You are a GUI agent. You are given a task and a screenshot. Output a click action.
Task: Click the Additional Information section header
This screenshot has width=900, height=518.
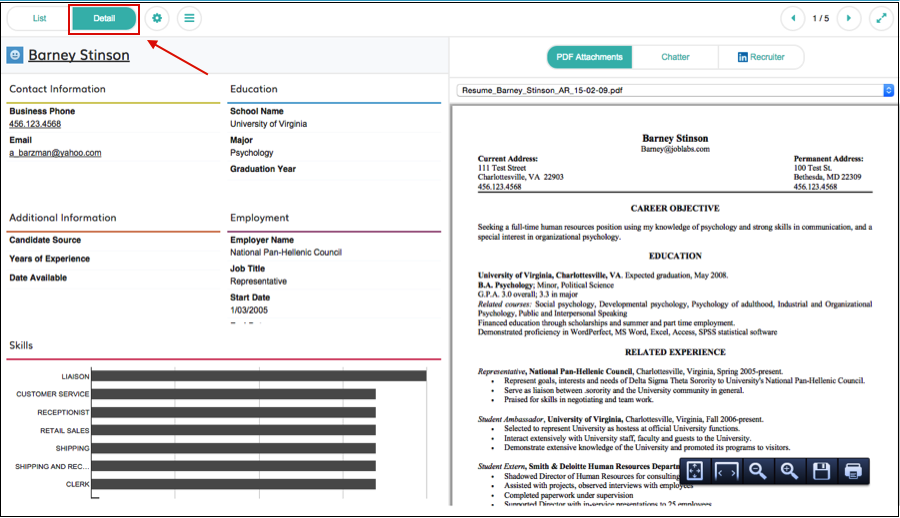(x=63, y=218)
